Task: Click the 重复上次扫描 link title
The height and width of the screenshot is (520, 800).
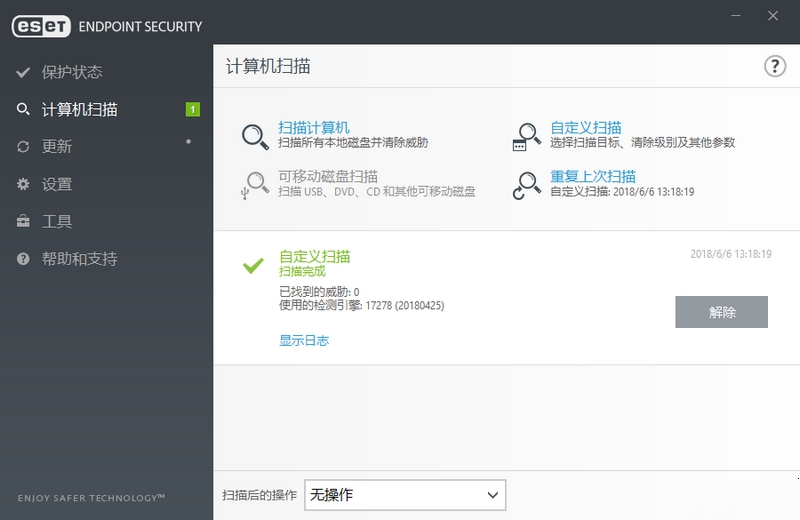Action: [593, 176]
